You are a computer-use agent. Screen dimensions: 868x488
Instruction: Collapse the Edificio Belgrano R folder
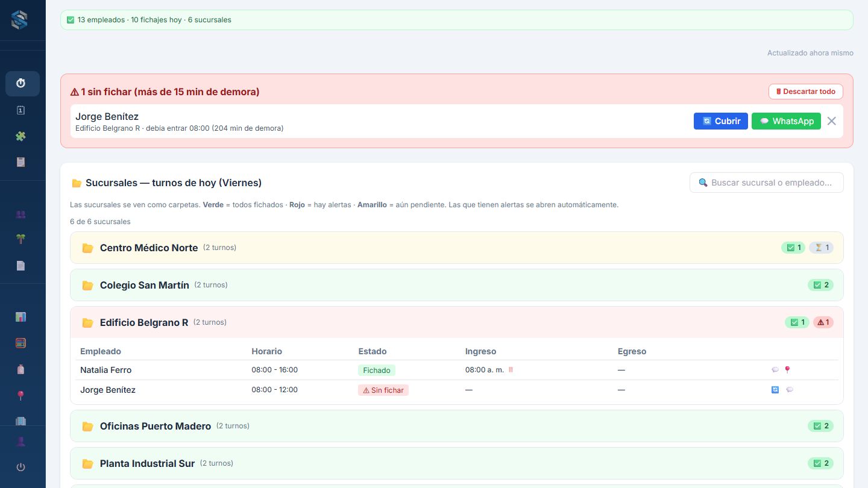(x=457, y=322)
